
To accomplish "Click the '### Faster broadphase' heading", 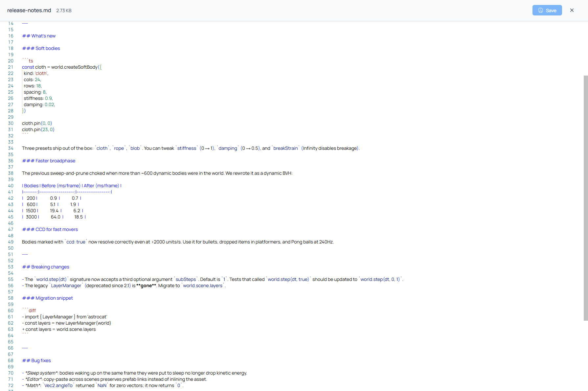I will pyautogui.click(x=49, y=161).
